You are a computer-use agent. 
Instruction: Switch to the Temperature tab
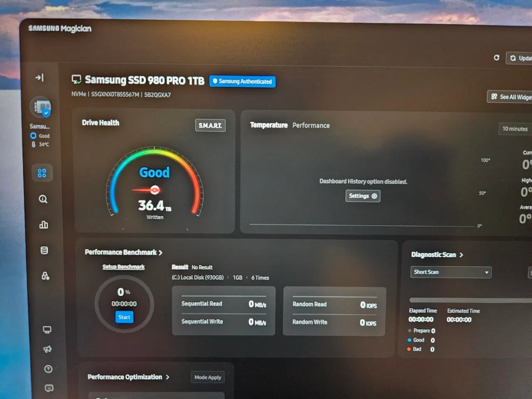[x=268, y=125]
